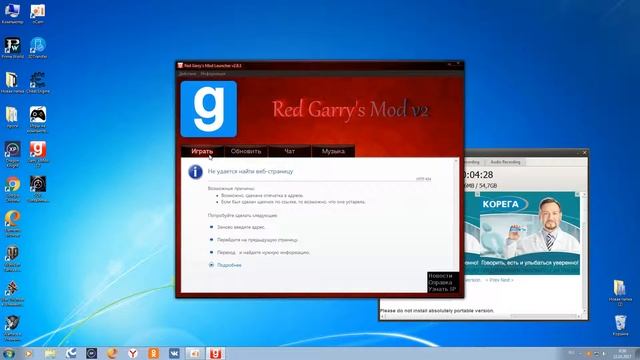Open the Cheat Engine desktop shortcut
The width and height of the screenshot is (640, 360).
click(38, 82)
